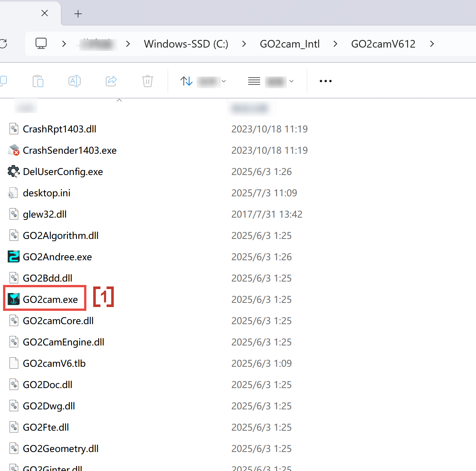Go to the Windows-SSD (C:) breadcrumb
The image size is (476, 471).
186,44
